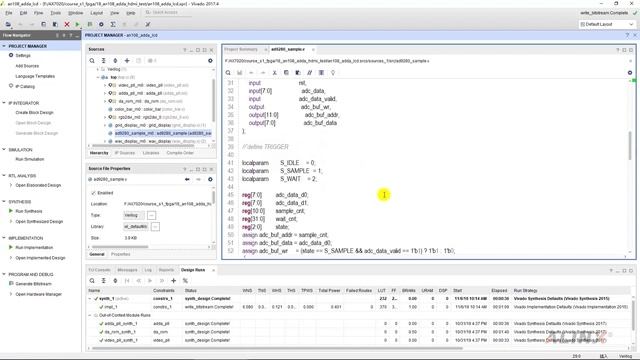Switch to Tcl Console tab
This screenshot has height=360, width=640.
click(x=100, y=270)
